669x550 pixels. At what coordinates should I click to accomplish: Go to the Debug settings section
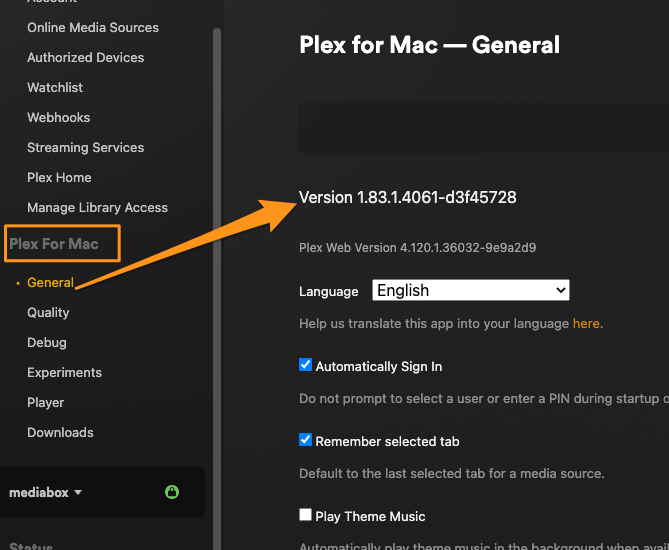pos(47,343)
